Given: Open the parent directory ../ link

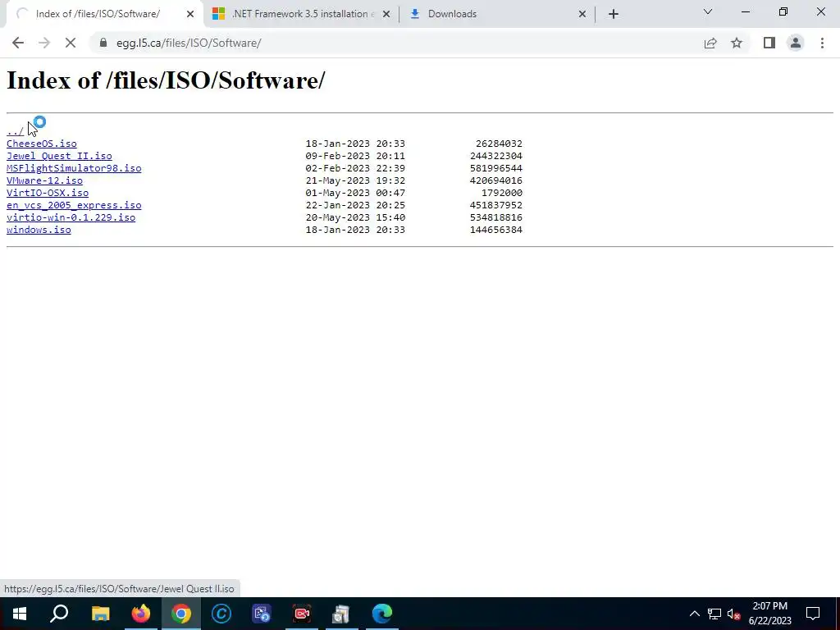Looking at the screenshot, I should coord(15,130).
